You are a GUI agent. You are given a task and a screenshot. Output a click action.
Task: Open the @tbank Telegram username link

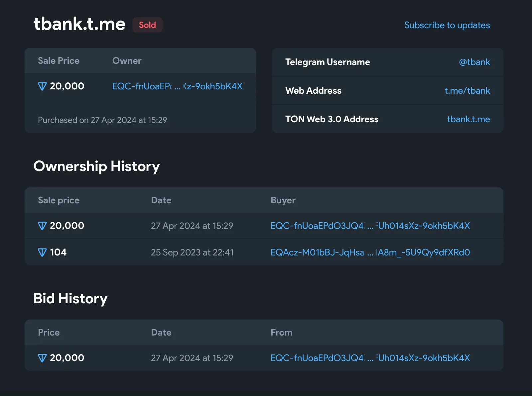tap(474, 62)
